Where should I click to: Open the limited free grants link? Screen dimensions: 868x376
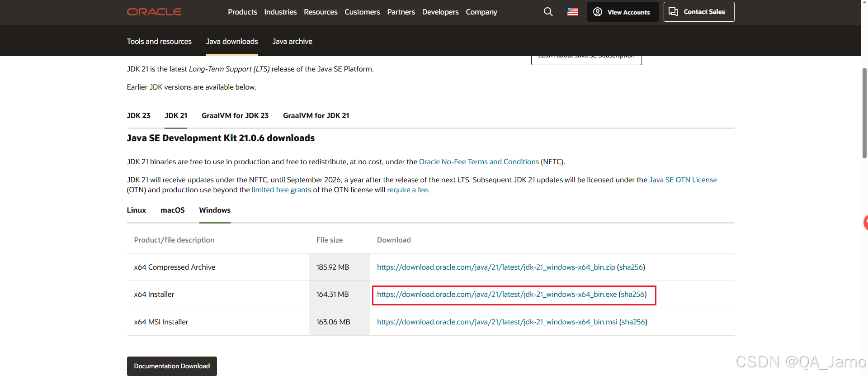click(281, 190)
